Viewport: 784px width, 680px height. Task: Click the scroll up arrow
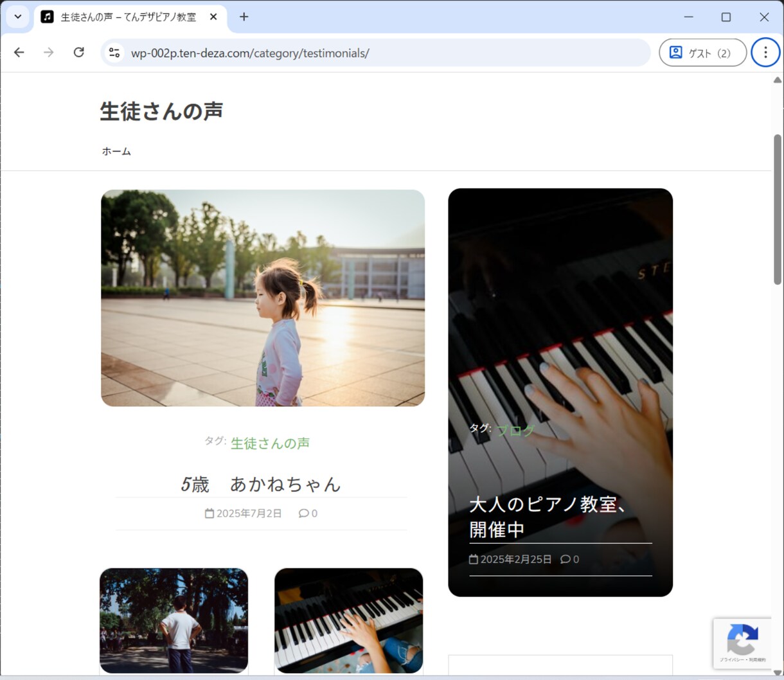[778, 80]
